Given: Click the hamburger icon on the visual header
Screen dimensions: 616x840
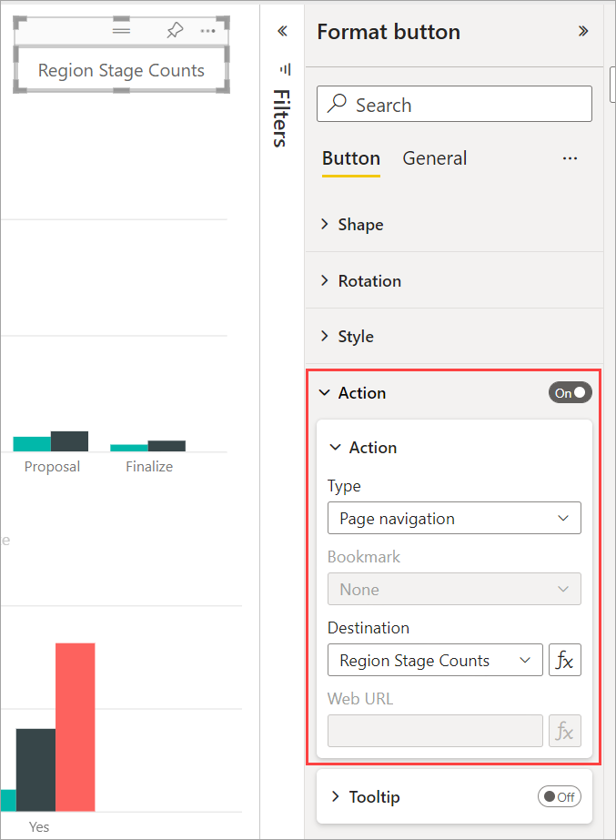Looking at the screenshot, I should 121,28.
